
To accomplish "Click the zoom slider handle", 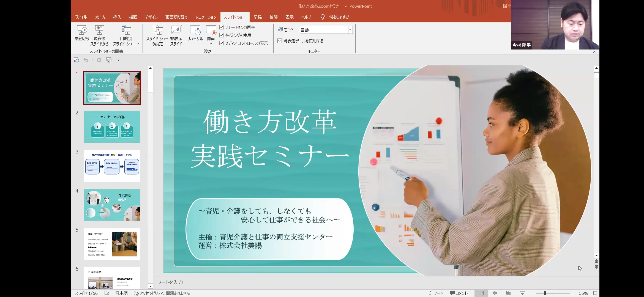I will (x=545, y=293).
